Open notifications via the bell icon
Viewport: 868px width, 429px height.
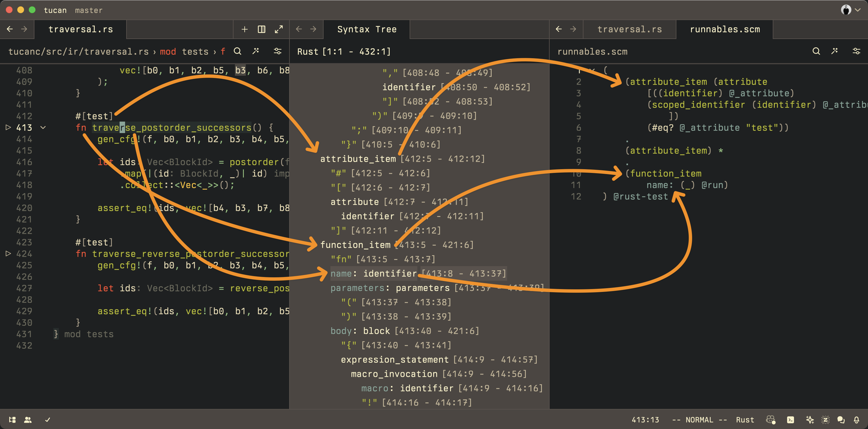point(857,420)
